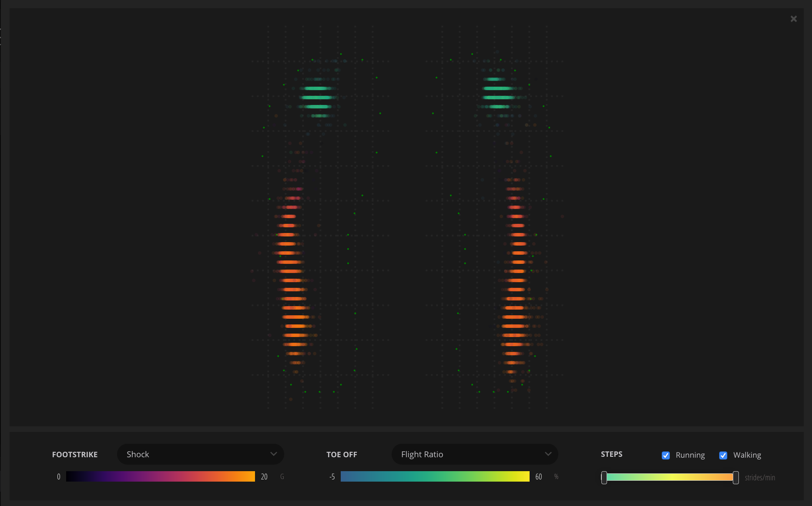Click the Shock color gradient legend
Image resolution: width=812 pixels, height=506 pixels.
(160, 476)
